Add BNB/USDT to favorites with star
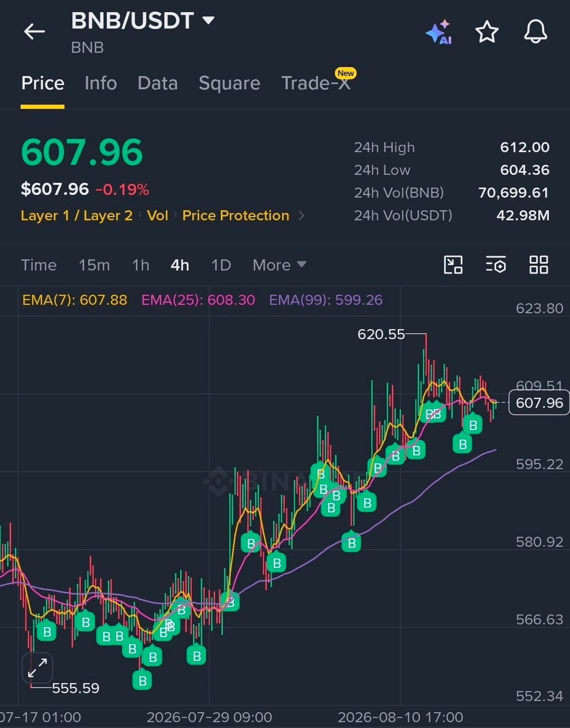Screen dimensions: 570x728 (x=487, y=32)
